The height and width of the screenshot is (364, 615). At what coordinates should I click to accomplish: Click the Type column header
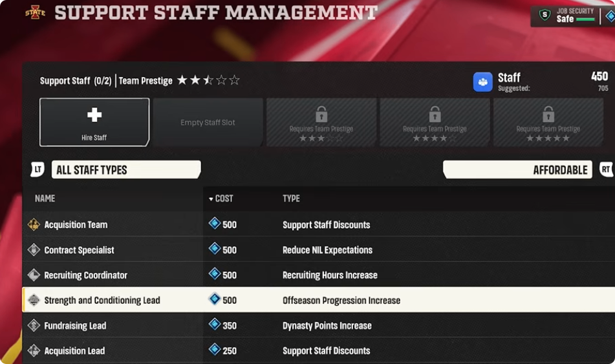tap(291, 198)
